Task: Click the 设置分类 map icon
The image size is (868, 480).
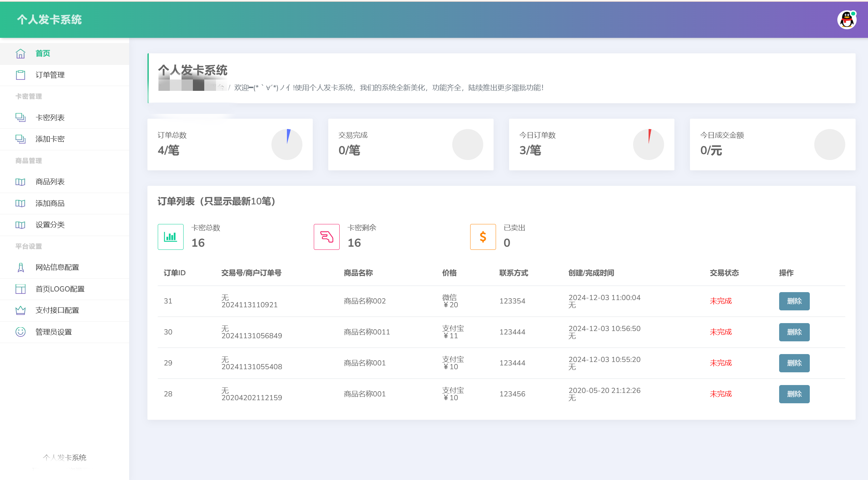Action: [x=20, y=225]
